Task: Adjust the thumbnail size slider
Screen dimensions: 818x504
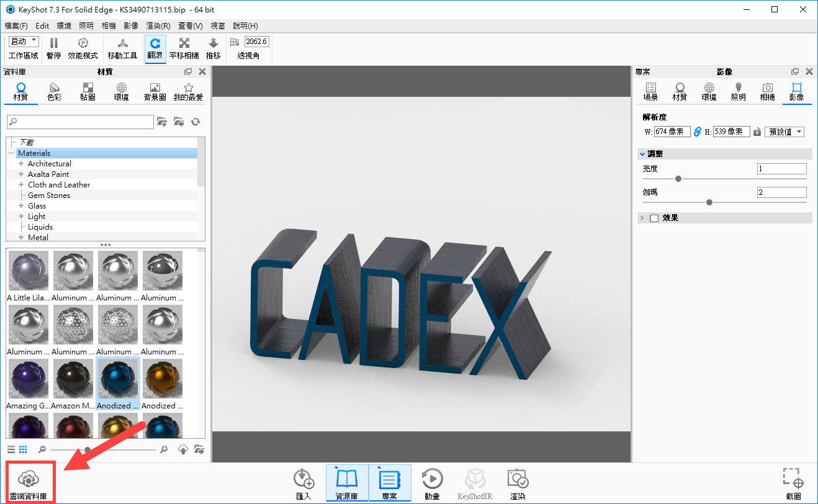Action: pos(88,449)
